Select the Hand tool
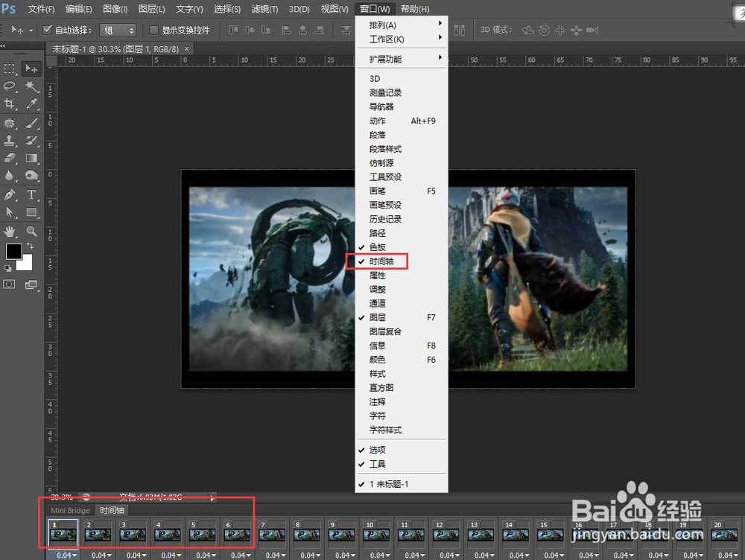Screen dimensions: 745x560 coord(10,232)
